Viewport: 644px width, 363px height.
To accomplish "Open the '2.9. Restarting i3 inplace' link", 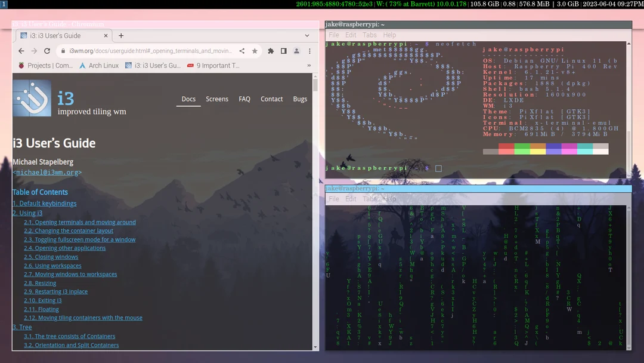I will (x=55, y=291).
